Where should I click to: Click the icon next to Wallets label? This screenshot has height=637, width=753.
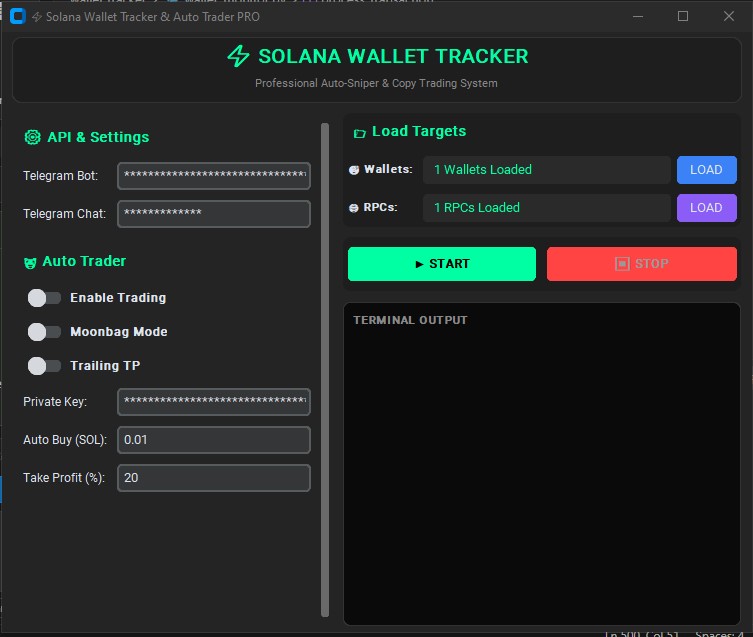tap(354, 170)
